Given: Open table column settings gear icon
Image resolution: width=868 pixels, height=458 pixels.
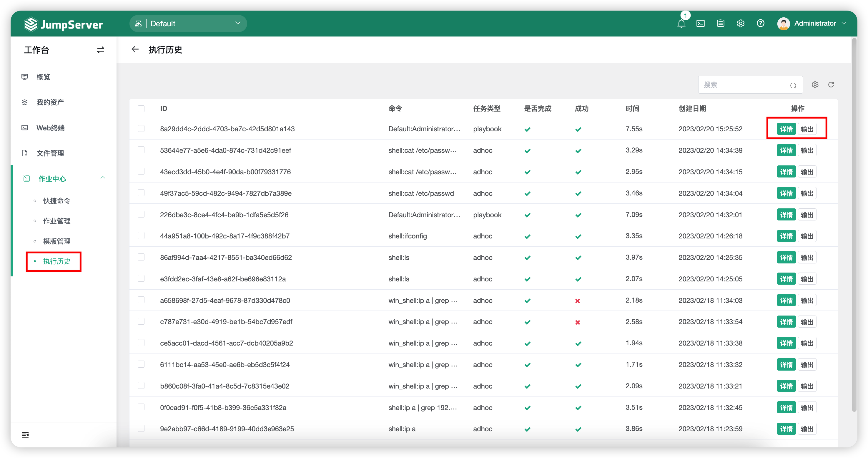Looking at the screenshot, I should coord(815,84).
